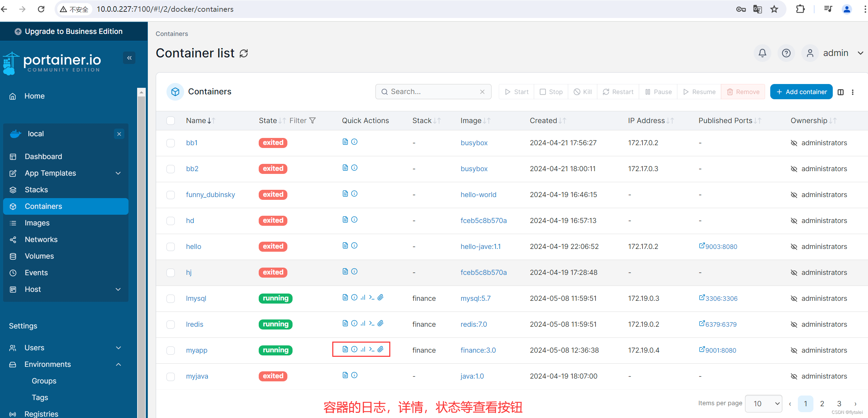
Task: Open exec console icon for myapp
Action: [372, 349]
